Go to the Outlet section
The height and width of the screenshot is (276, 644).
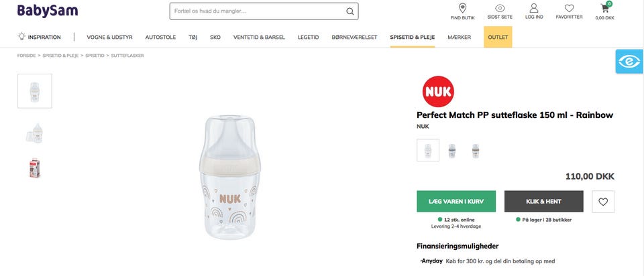click(498, 38)
